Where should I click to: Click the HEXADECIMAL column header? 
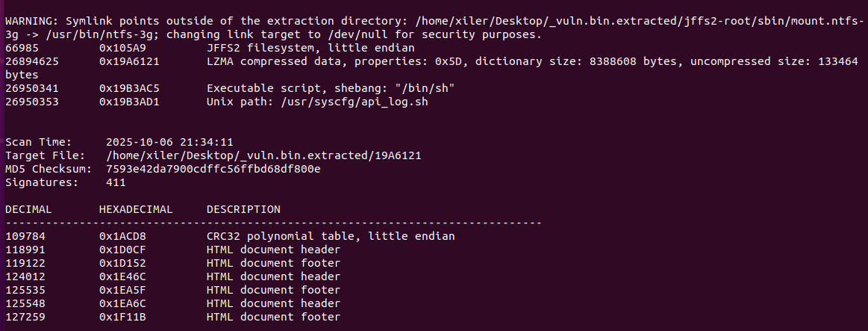coord(136,209)
